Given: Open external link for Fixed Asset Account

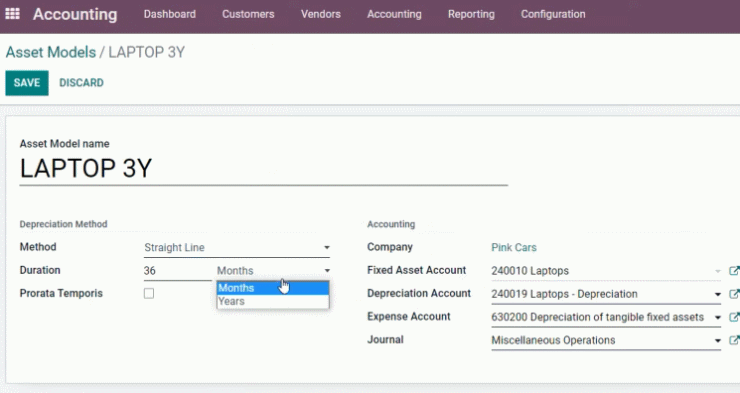Looking at the screenshot, I should coord(734,271).
